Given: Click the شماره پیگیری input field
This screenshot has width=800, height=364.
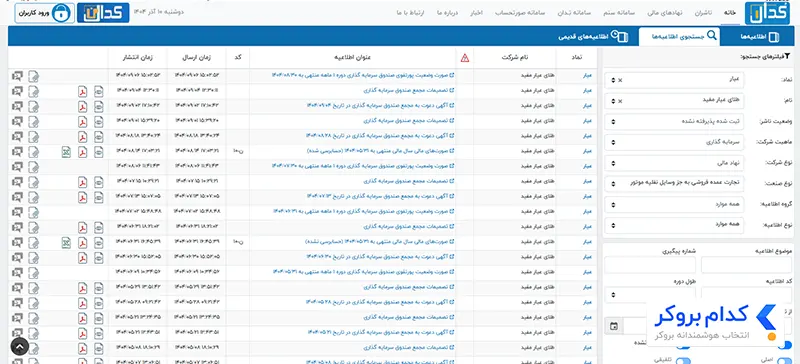Looking at the screenshot, I should (x=650, y=265).
